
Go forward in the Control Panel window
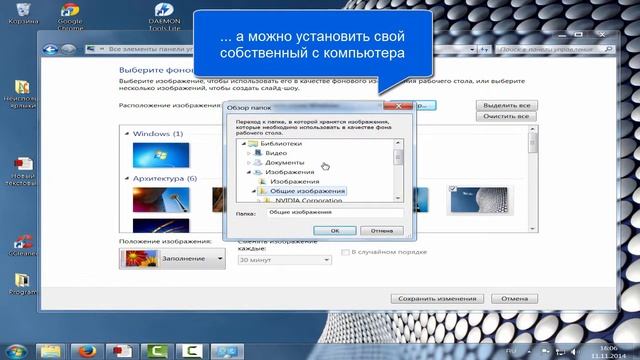click(69, 49)
